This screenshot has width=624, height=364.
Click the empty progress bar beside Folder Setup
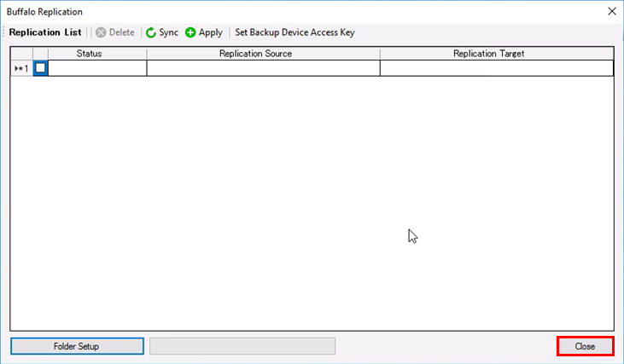(242, 346)
